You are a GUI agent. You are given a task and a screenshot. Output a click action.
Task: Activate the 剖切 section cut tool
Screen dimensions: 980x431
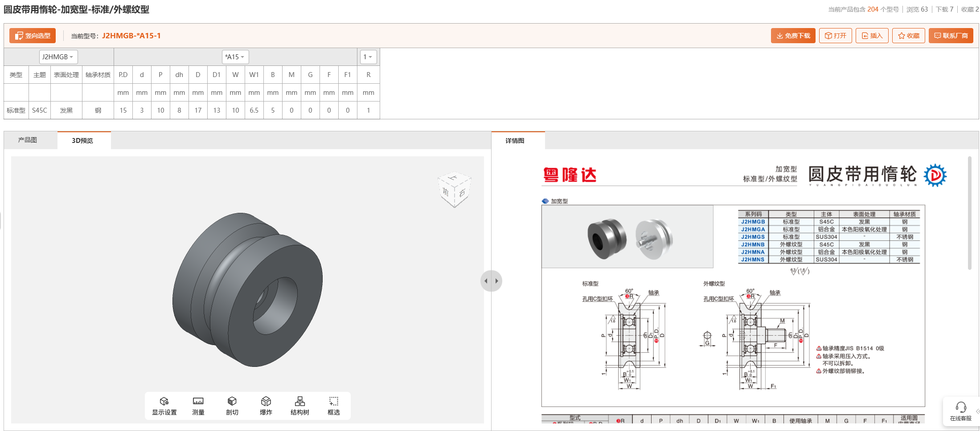(232, 405)
